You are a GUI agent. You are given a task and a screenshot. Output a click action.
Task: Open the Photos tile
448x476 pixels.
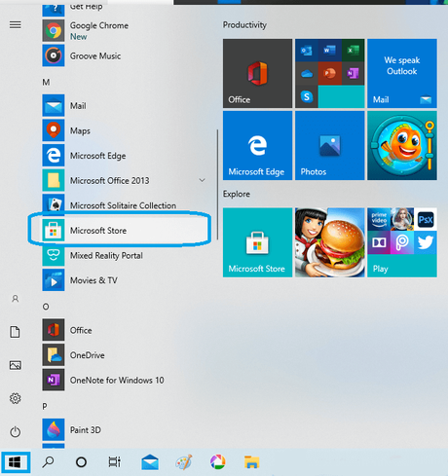pyautogui.click(x=330, y=145)
